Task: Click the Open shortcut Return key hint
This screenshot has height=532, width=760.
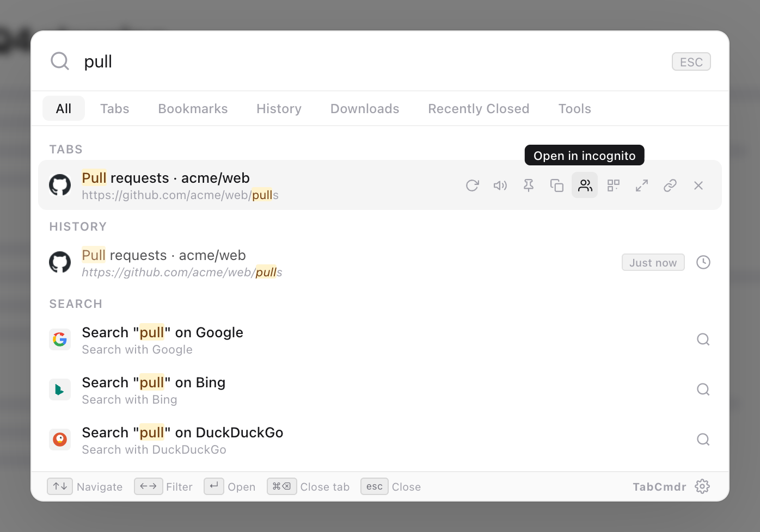Action: [x=214, y=486]
